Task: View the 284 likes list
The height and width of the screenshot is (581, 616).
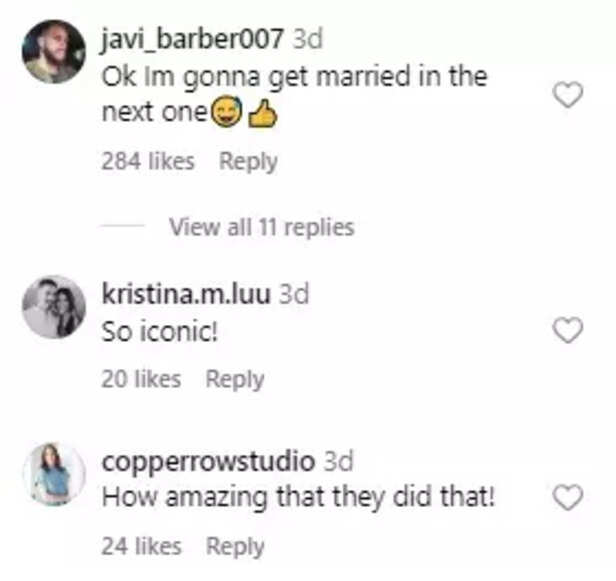Action: [x=148, y=161]
